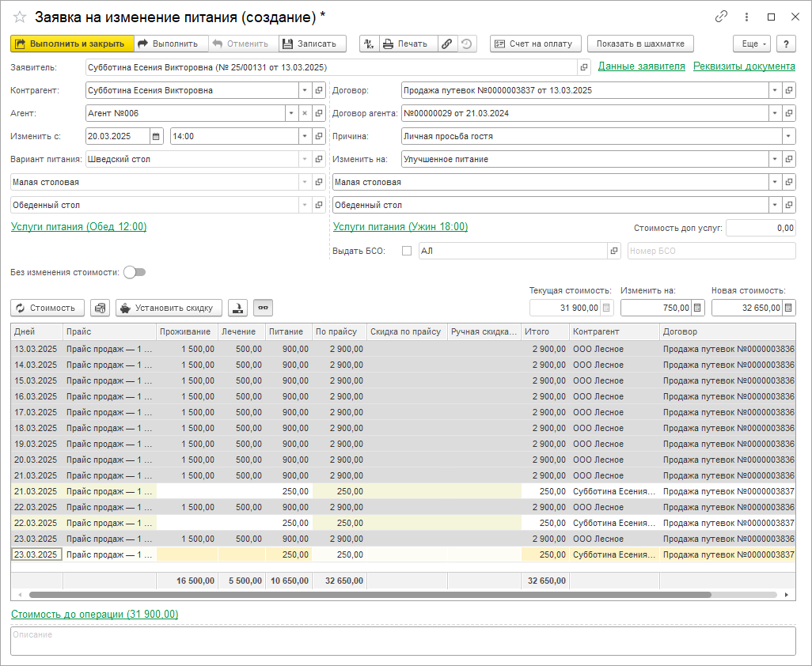
Task: Expand the Причина dropdown list
Action: click(x=788, y=136)
